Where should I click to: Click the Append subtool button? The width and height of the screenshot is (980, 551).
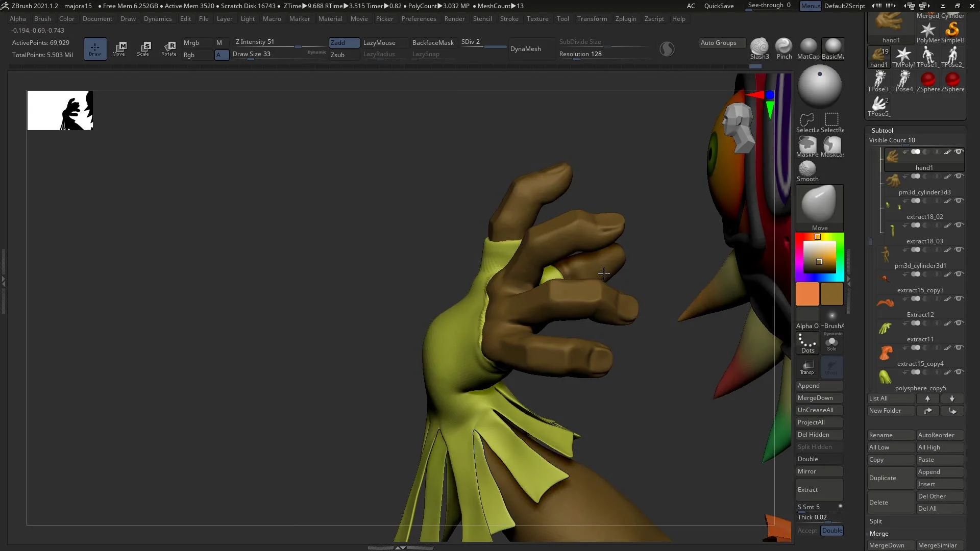[819, 385]
